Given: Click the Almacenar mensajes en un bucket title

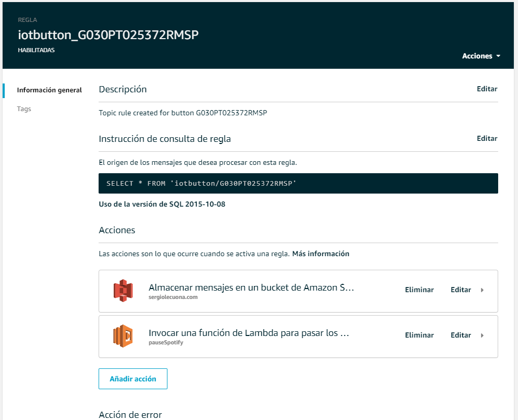Looking at the screenshot, I should pos(251,287).
